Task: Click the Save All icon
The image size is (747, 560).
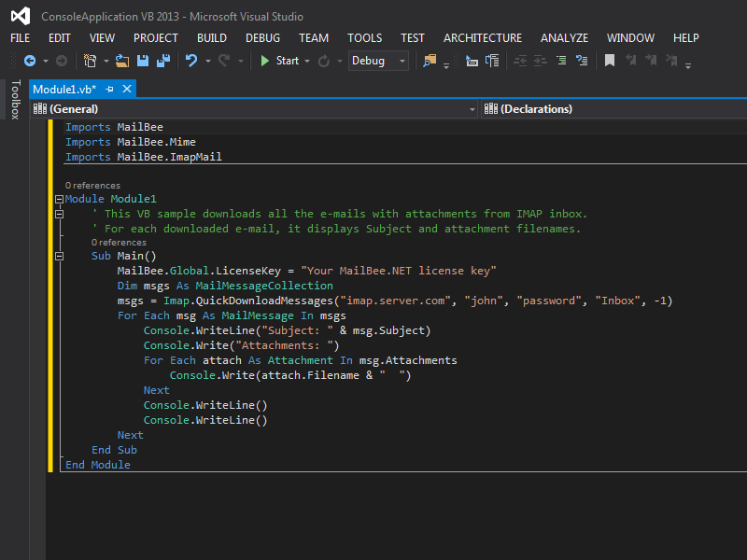Action: tap(162, 61)
